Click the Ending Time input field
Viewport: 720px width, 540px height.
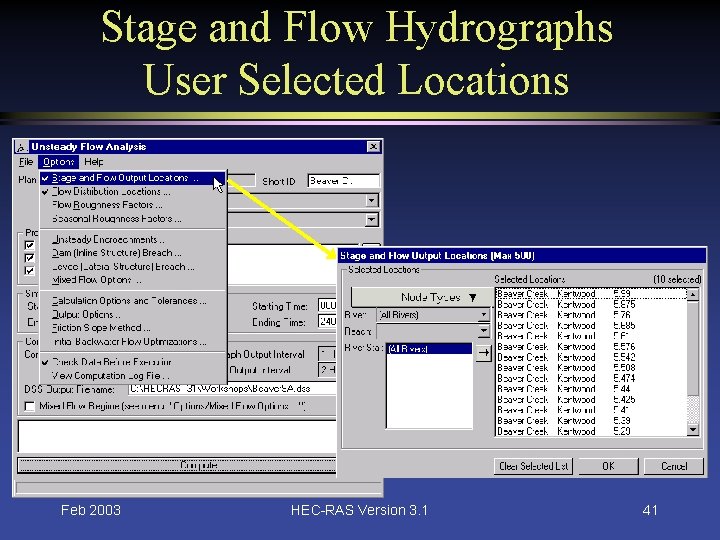click(x=327, y=322)
